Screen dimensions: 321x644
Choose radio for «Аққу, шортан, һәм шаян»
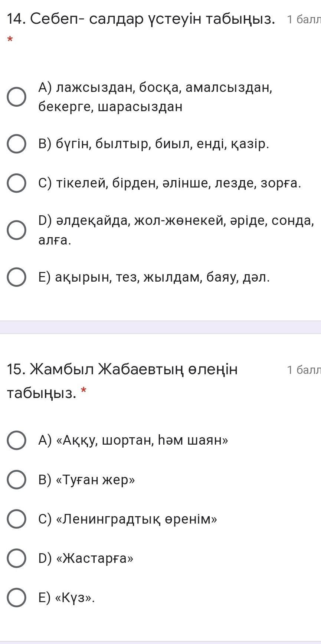tap(17, 441)
